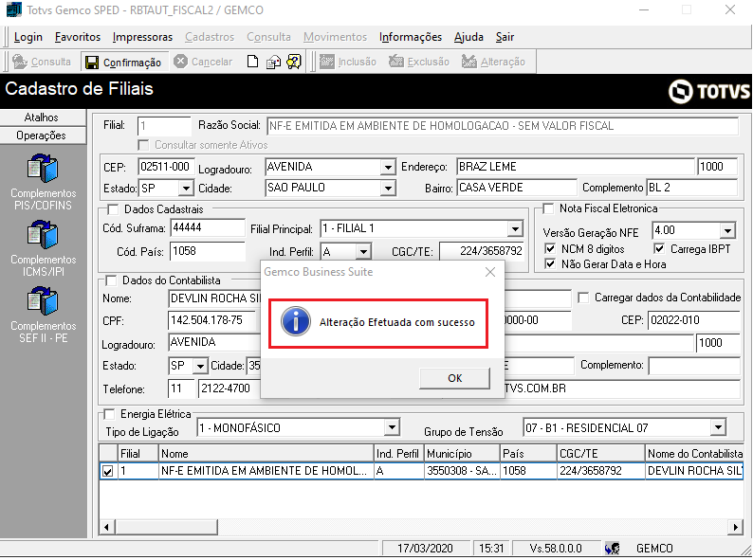Screen dimensions: 753x560
Task: Click the status bar user icon
Action: 612,548
